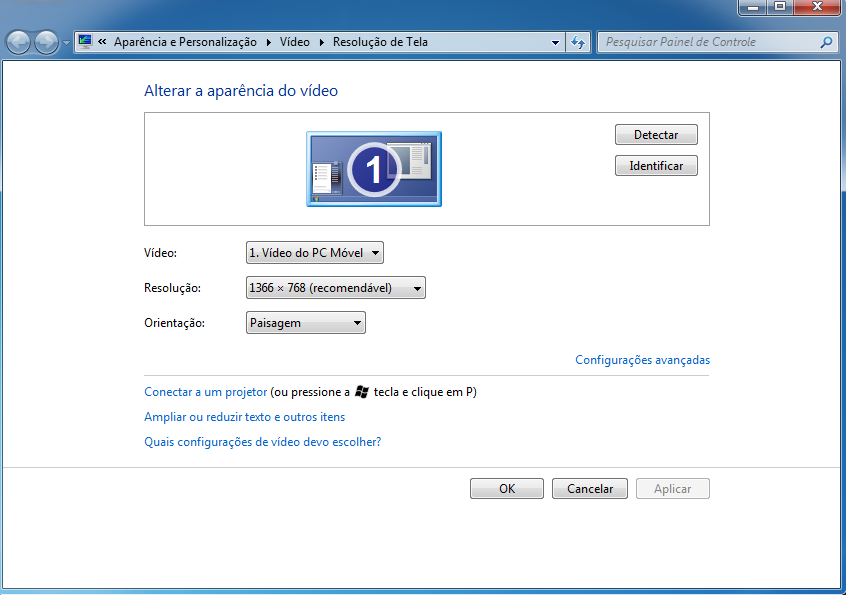Go to Vídeo breadcrumb

[295, 42]
